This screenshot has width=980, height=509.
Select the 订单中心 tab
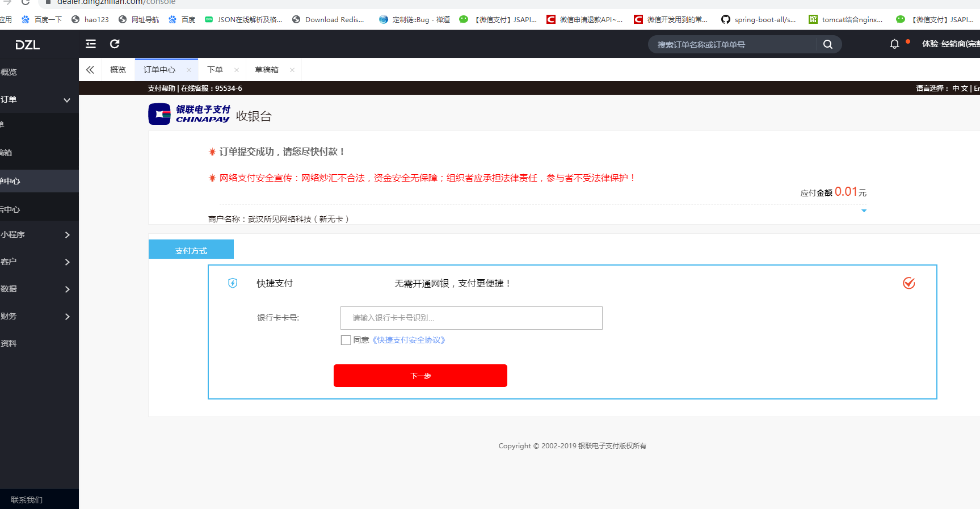click(x=159, y=70)
